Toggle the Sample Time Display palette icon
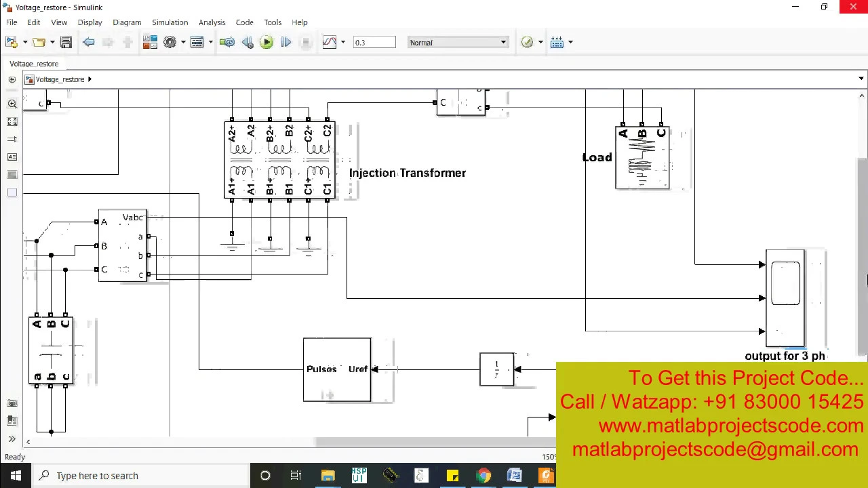The width and height of the screenshot is (868, 488). tap(12, 139)
